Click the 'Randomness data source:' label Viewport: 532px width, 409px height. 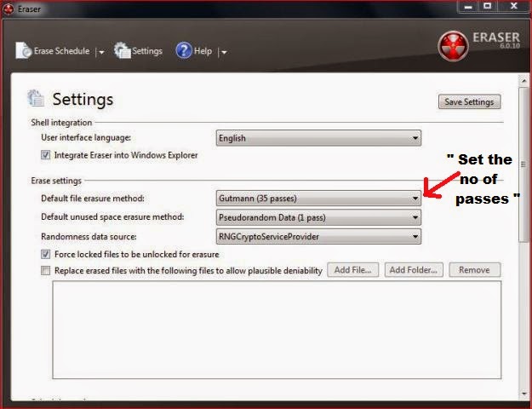(89, 236)
